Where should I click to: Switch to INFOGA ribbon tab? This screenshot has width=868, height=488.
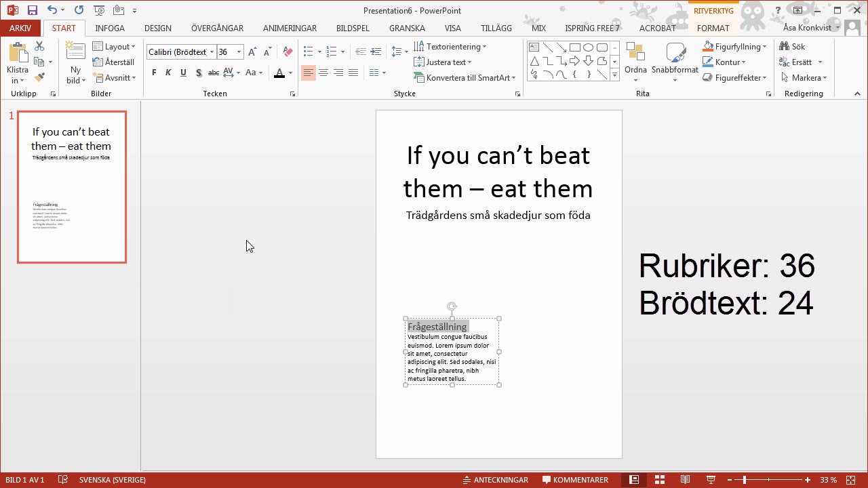(x=110, y=28)
